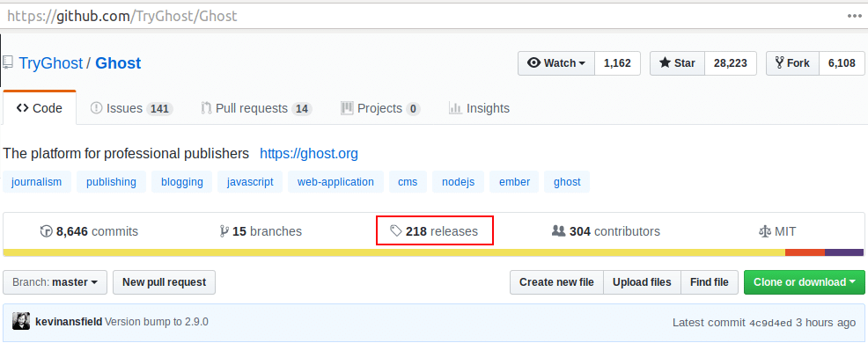View the 304 contributors list
Screen dimensions: 868x343
pyautogui.click(x=607, y=231)
